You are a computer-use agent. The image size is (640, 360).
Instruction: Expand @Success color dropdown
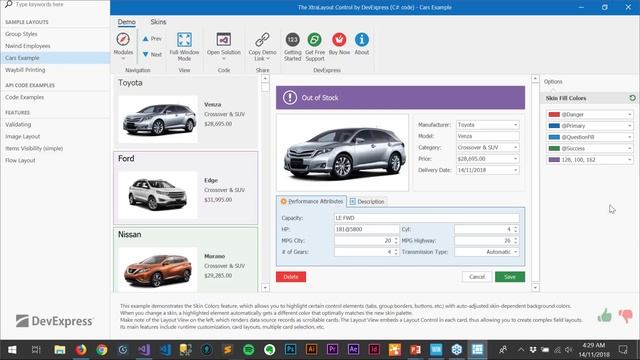[629, 149]
